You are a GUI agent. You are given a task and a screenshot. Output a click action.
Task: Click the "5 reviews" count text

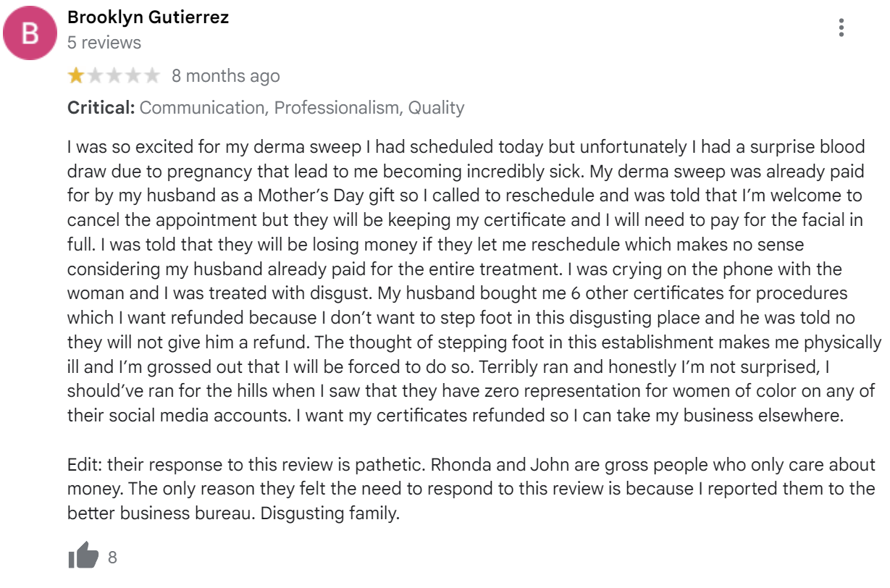(104, 42)
